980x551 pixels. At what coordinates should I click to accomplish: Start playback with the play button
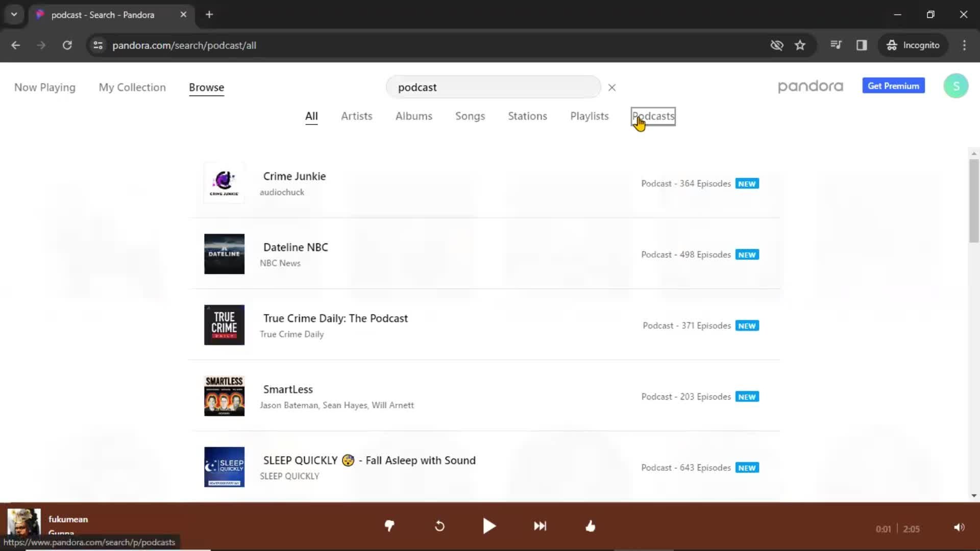[489, 526]
